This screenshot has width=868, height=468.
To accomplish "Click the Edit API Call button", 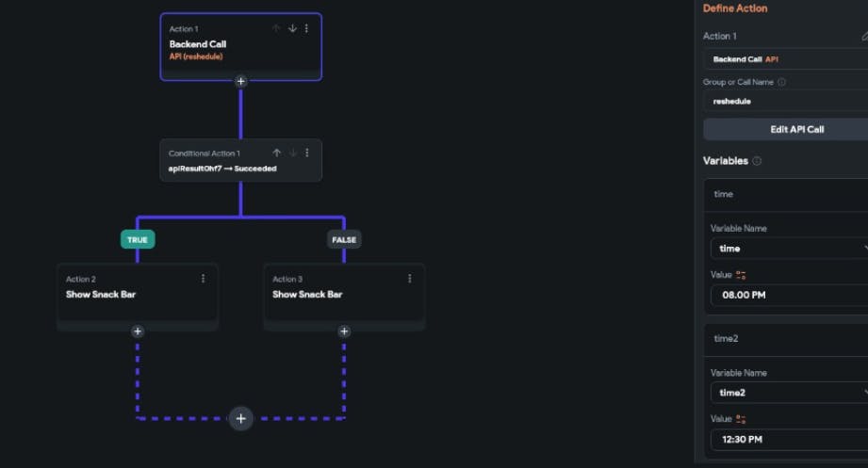I will (x=784, y=129).
